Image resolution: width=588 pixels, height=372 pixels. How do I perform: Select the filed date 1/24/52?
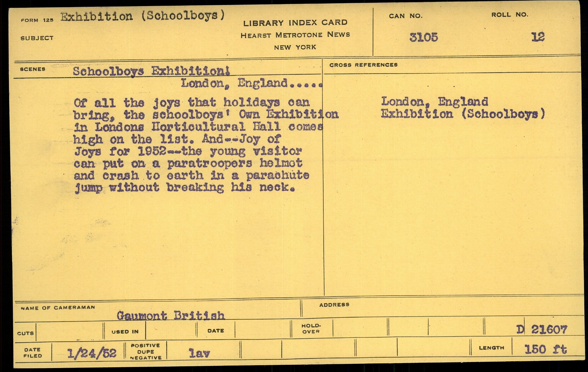coord(92,353)
